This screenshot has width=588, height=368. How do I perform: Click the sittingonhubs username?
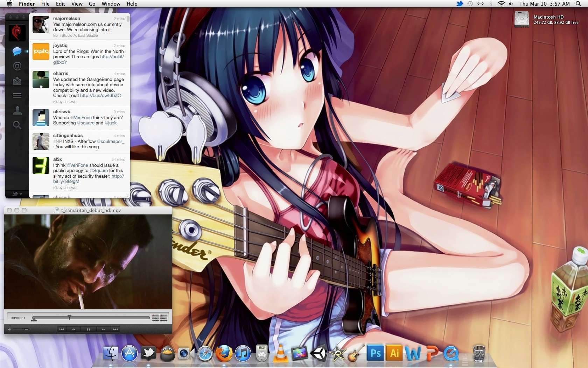68,136
